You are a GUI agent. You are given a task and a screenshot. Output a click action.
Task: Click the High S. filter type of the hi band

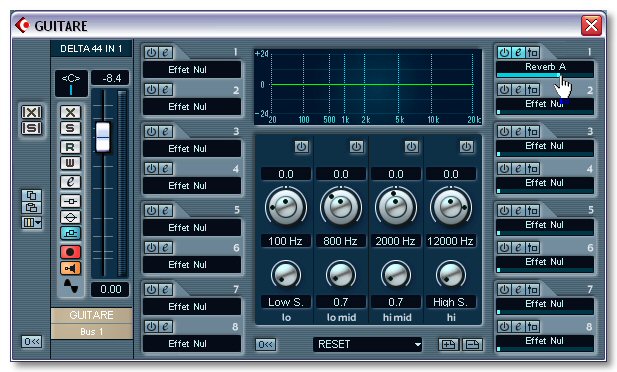tap(451, 302)
